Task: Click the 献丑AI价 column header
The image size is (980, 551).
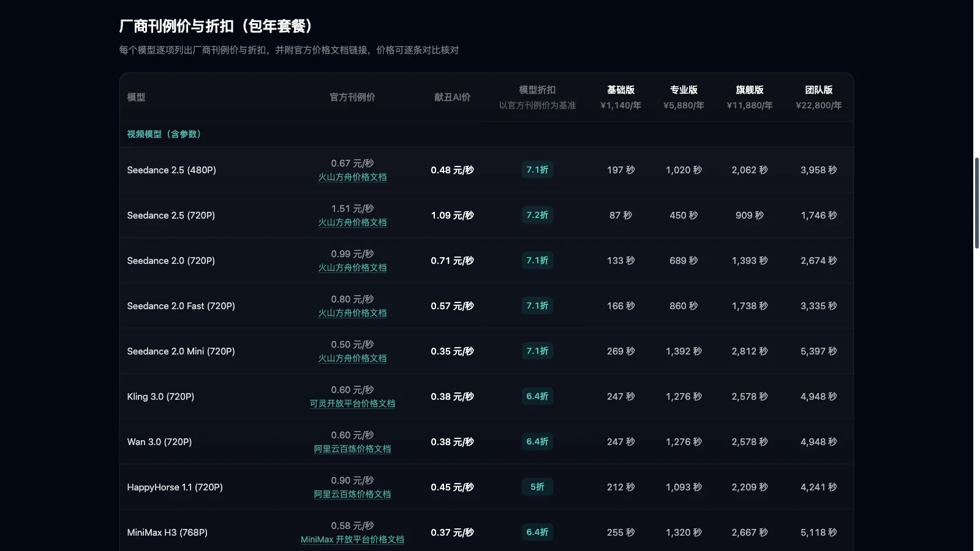Action: point(452,97)
